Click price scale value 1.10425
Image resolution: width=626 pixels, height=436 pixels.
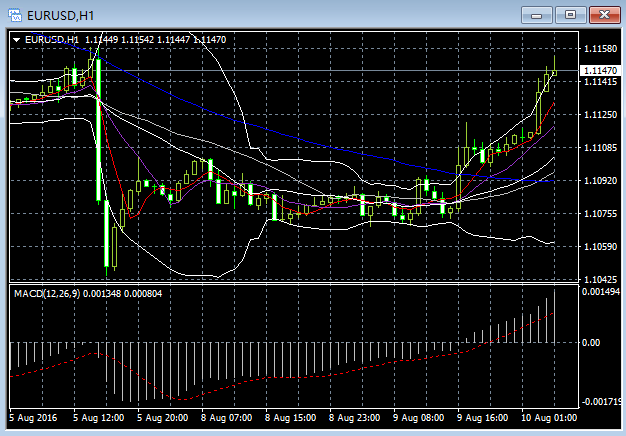click(x=600, y=279)
